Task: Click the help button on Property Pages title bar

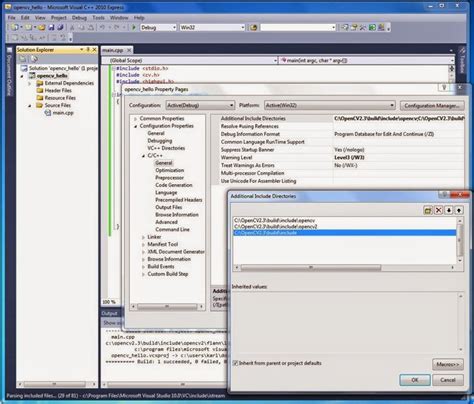Action: pyautogui.click(x=444, y=87)
